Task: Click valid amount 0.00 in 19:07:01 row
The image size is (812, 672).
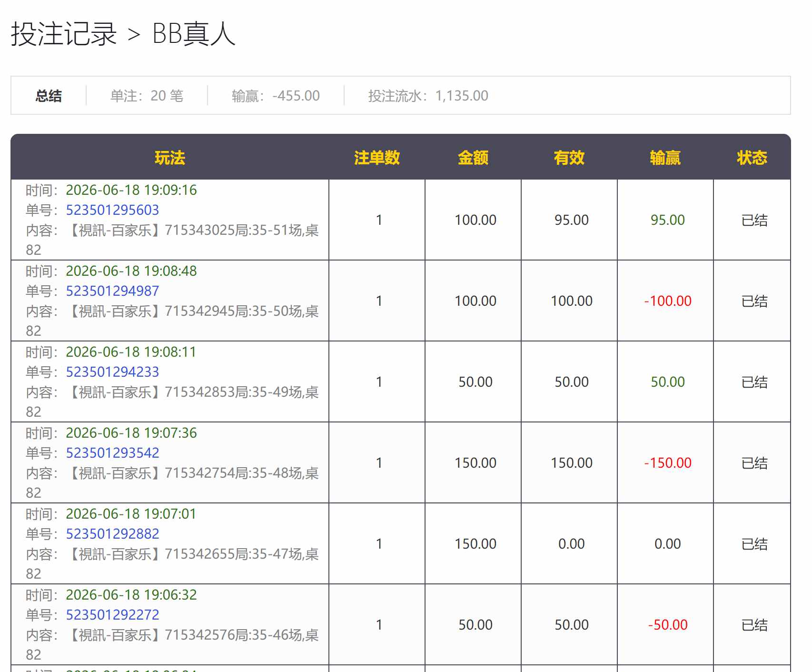Action: [572, 544]
